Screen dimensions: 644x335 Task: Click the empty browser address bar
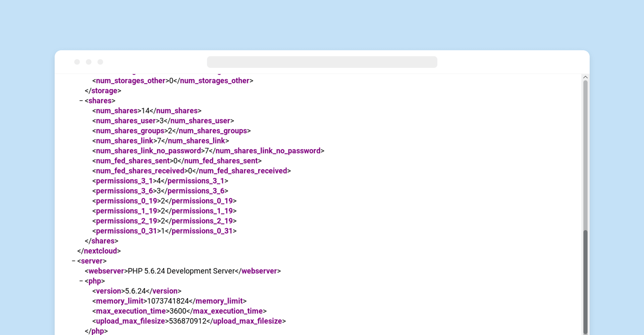click(x=322, y=62)
